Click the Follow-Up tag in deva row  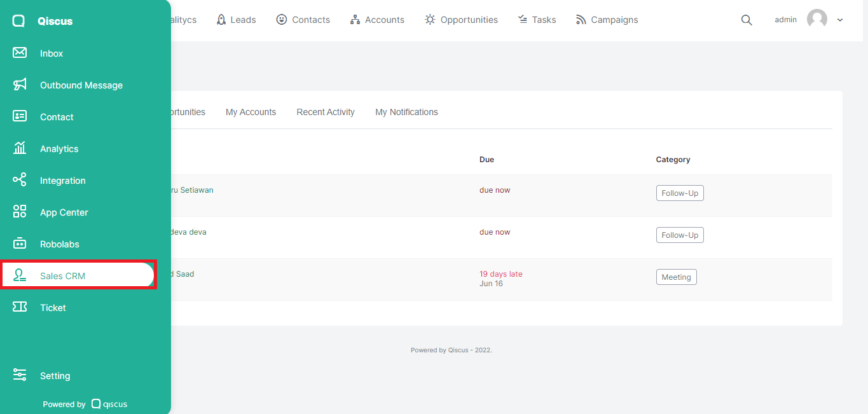[680, 235]
